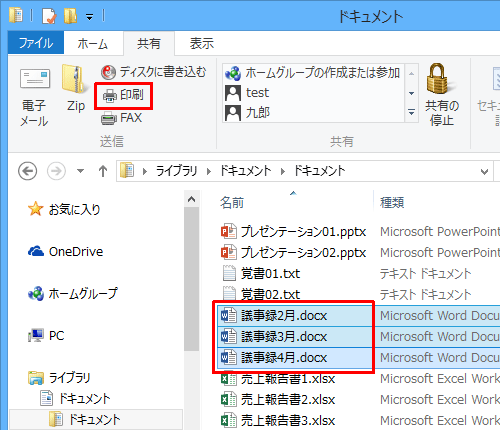
Task: Go up one folder level arrow
Action: (x=103, y=171)
